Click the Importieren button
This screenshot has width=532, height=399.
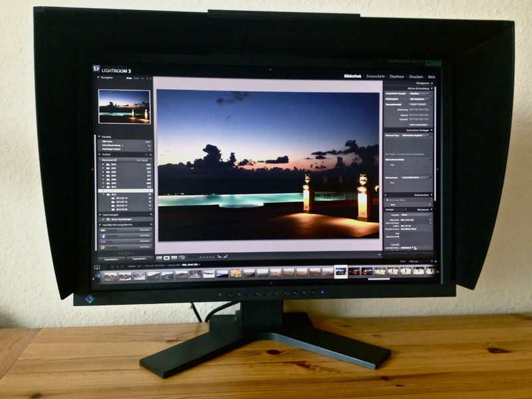tap(111, 259)
